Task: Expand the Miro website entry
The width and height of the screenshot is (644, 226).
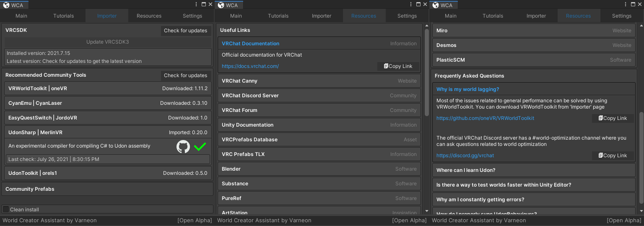Action: [x=534, y=31]
